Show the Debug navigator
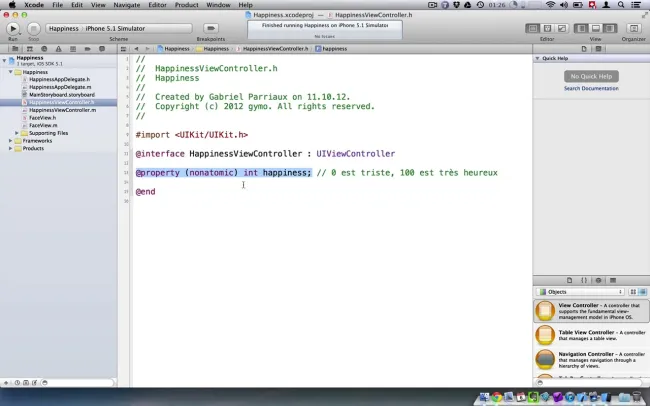This screenshot has height=406, width=650. [73, 49]
